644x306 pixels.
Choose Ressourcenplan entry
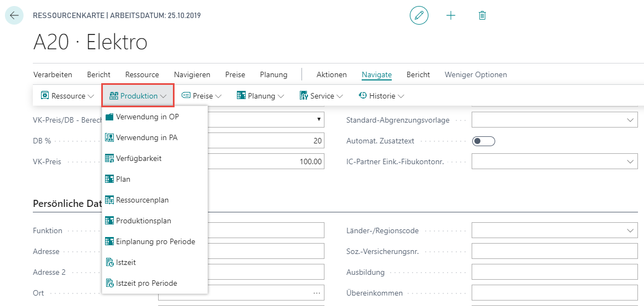[x=155, y=200]
